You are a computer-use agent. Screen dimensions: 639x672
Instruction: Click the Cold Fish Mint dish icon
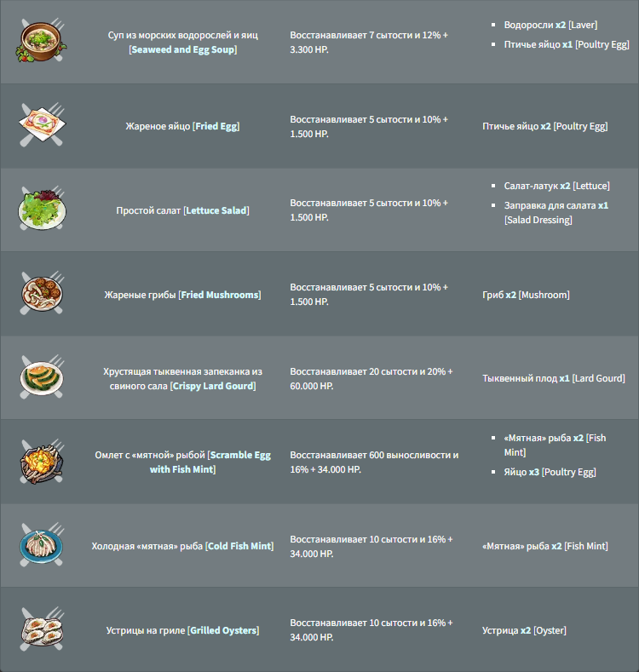pos(42,545)
